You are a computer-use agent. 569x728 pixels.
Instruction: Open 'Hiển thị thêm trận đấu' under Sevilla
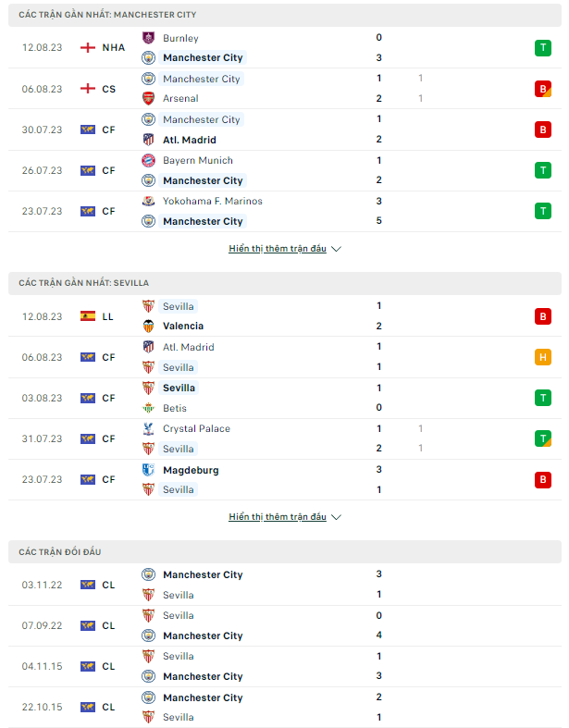pos(278,517)
